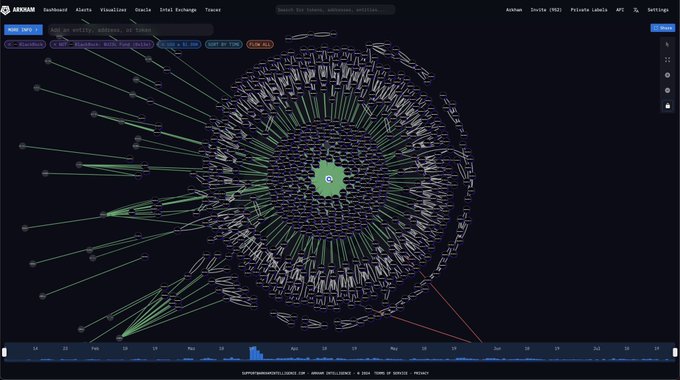Open Settings
This screenshot has height=380, width=680.
tap(658, 10)
